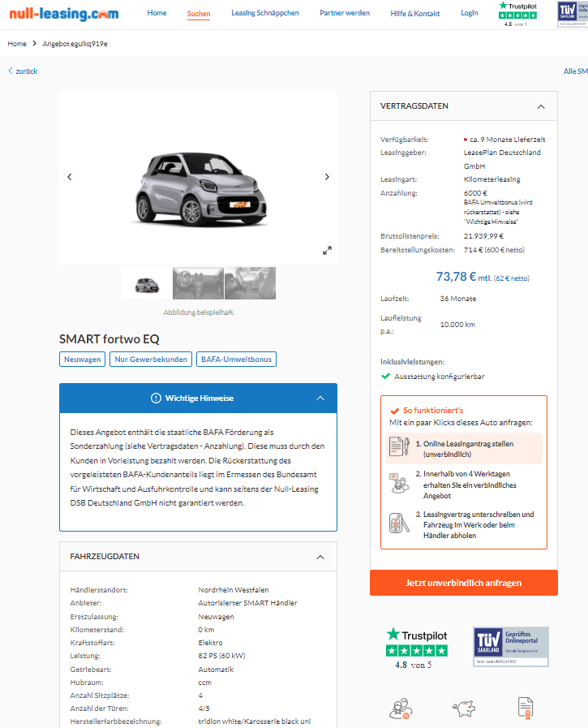This screenshot has width=588, height=728.
Task: Click the Trustpilot rating badge in header
Action: click(517, 14)
